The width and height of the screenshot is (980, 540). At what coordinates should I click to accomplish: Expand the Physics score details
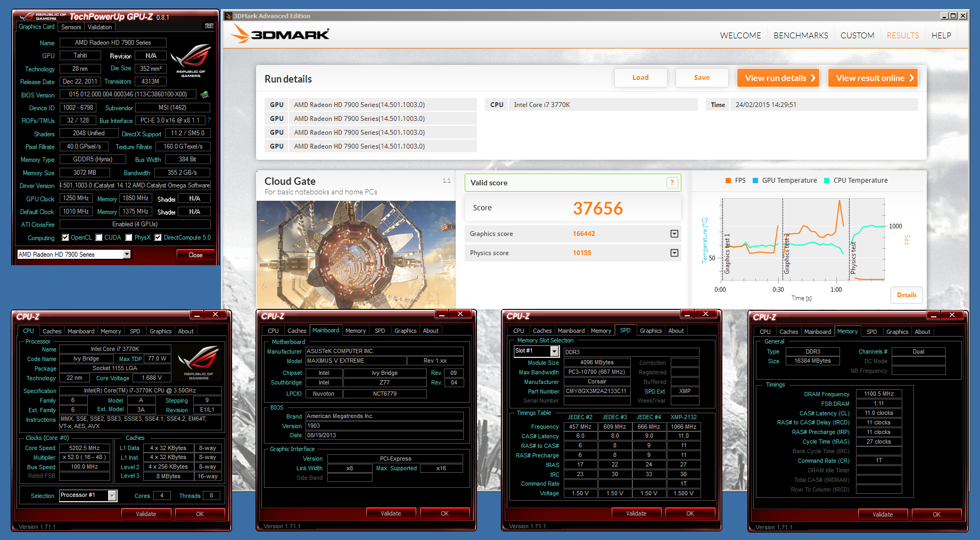[x=674, y=253]
